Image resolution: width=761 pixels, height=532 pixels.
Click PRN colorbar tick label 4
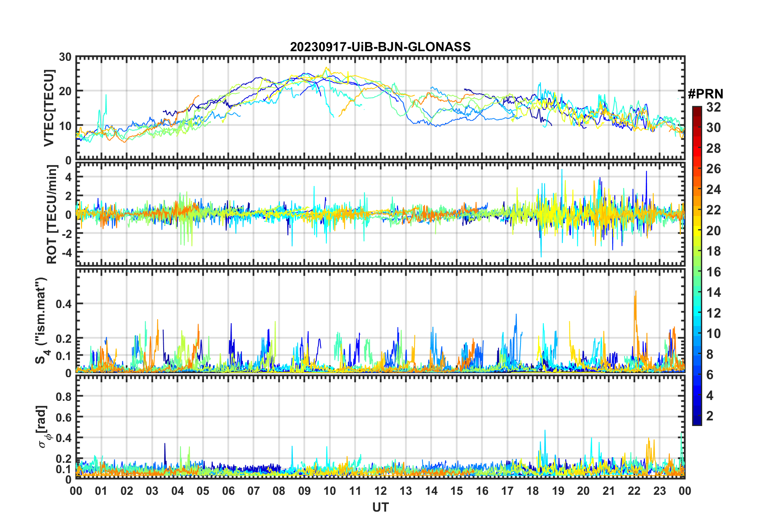(x=710, y=396)
